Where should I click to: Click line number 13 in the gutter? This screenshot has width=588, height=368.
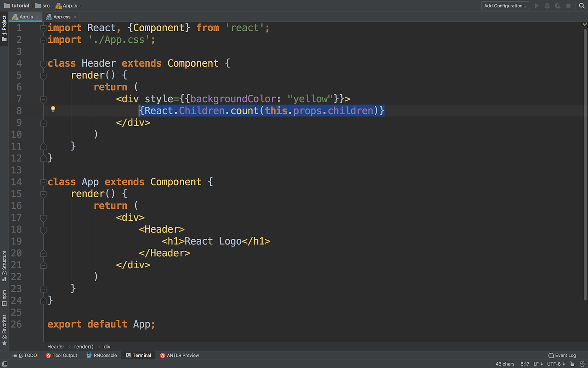[x=16, y=170]
